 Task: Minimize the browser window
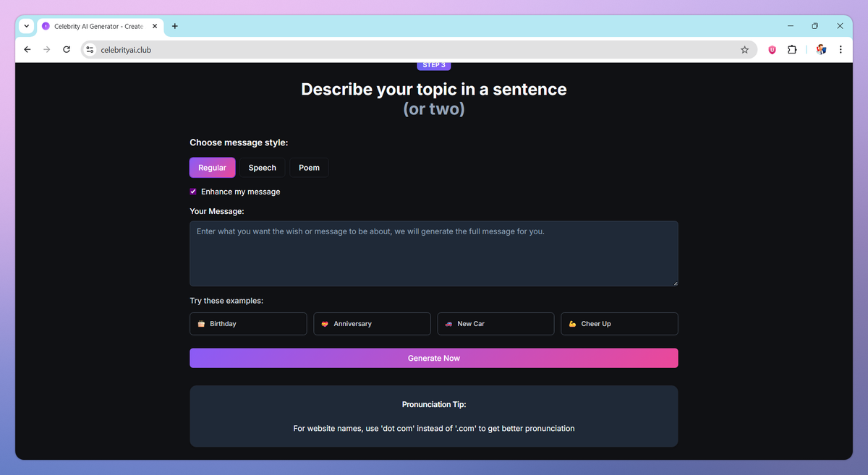tap(791, 26)
